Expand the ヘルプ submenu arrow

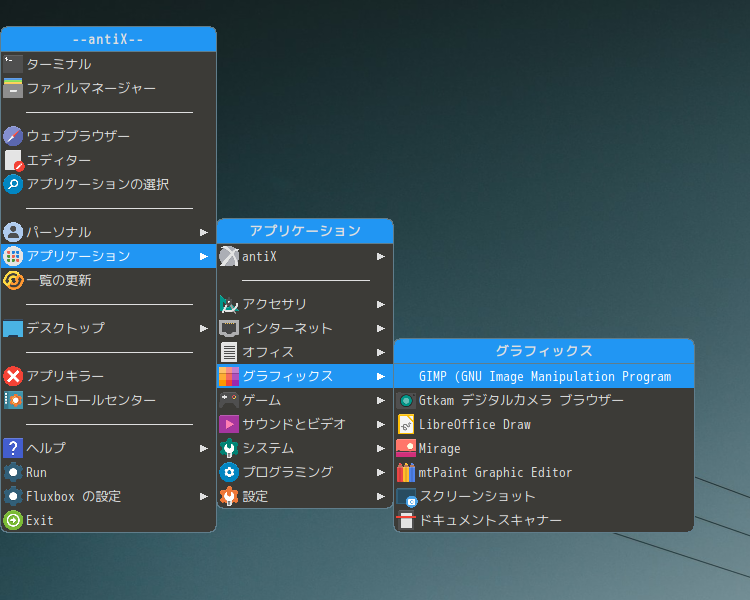pos(204,448)
